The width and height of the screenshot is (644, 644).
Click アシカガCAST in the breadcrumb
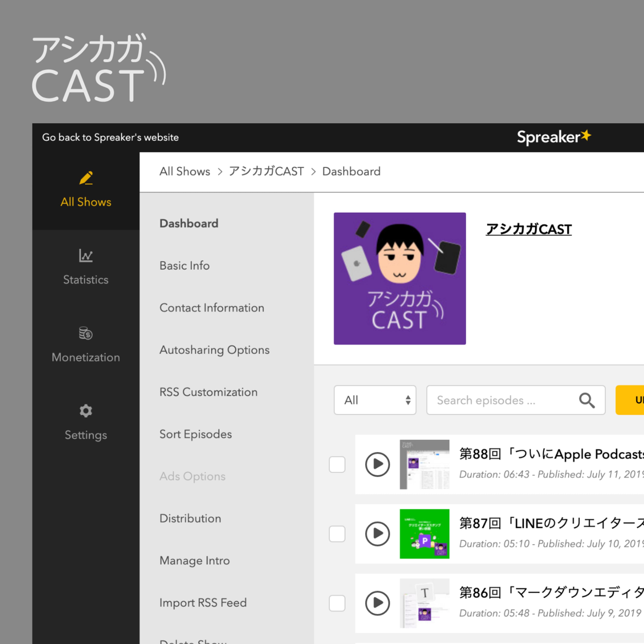coord(266,171)
